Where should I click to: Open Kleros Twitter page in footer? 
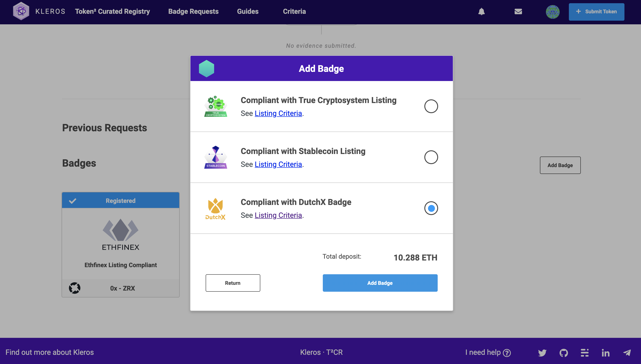(x=542, y=353)
